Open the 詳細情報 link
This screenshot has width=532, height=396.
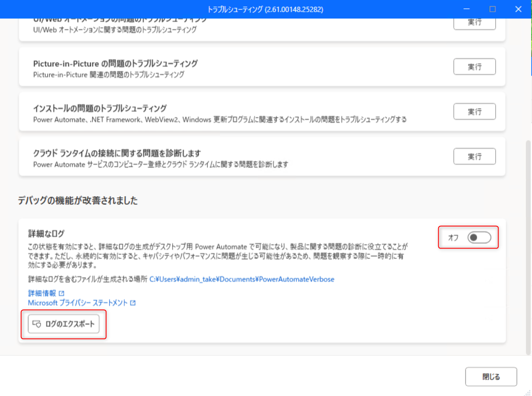(42, 293)
